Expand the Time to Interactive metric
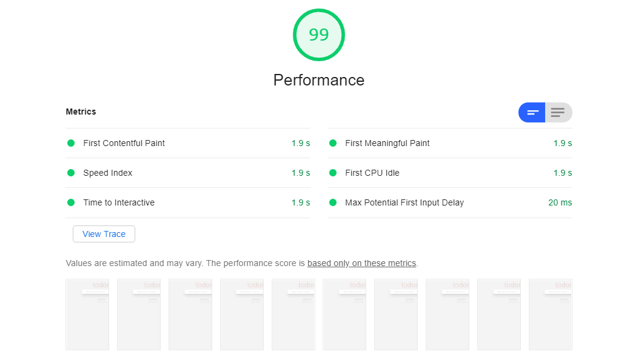 [188, 202]
